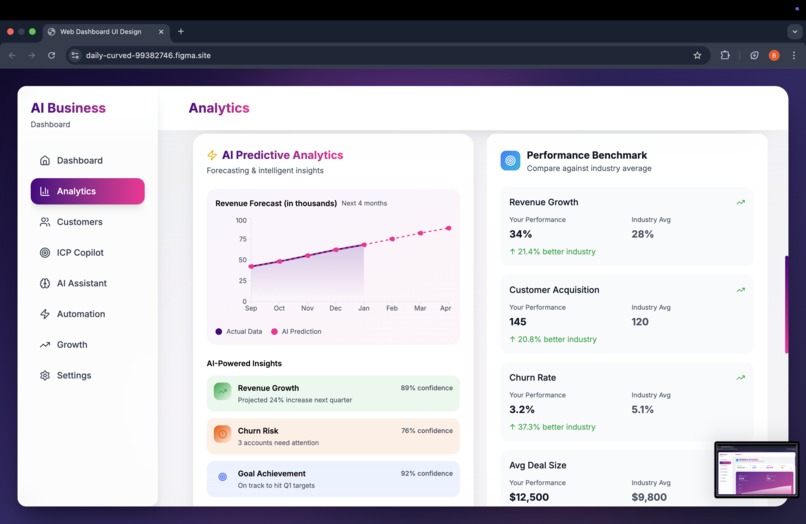Click the Analytics bar chart icon
Image resolution: width=806 pixels, height=524 pixels.
tap(45, 191)
